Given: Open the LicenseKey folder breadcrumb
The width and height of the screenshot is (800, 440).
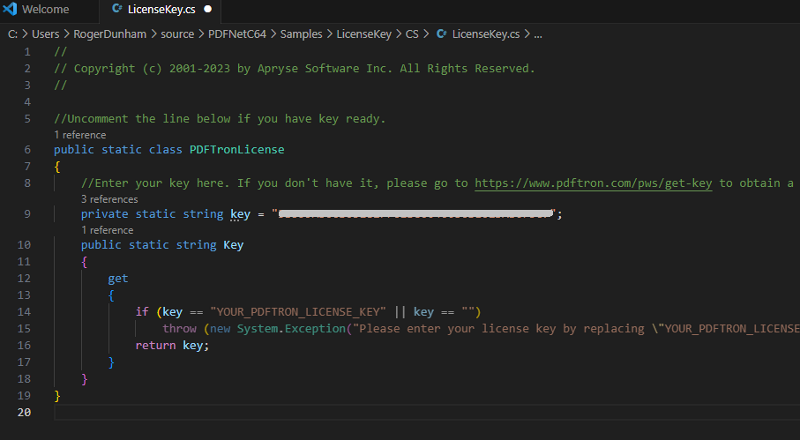Looking at the screenshot, I should pyautogui.click(x=364, y=34).
